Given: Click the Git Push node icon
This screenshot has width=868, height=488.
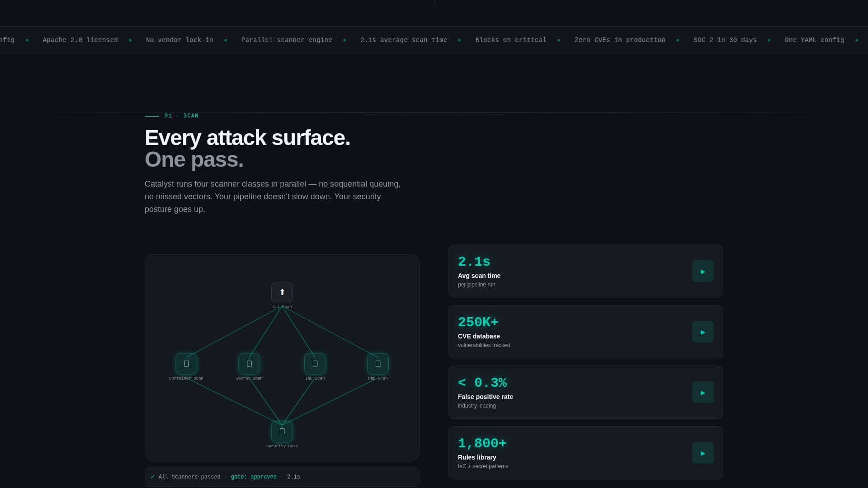Looking at the screenshot, I should point(282,292).
